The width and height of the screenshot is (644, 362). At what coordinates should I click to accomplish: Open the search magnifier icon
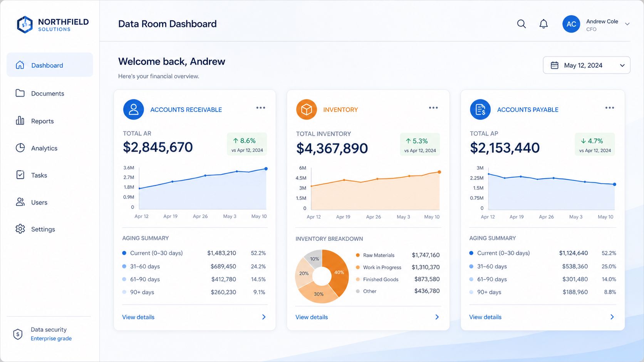[521, 24]
